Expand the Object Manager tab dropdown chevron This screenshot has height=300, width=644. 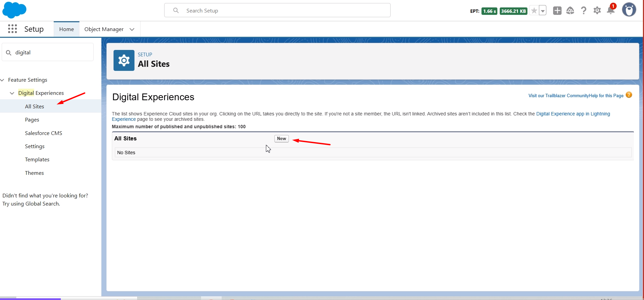(132, 29)
